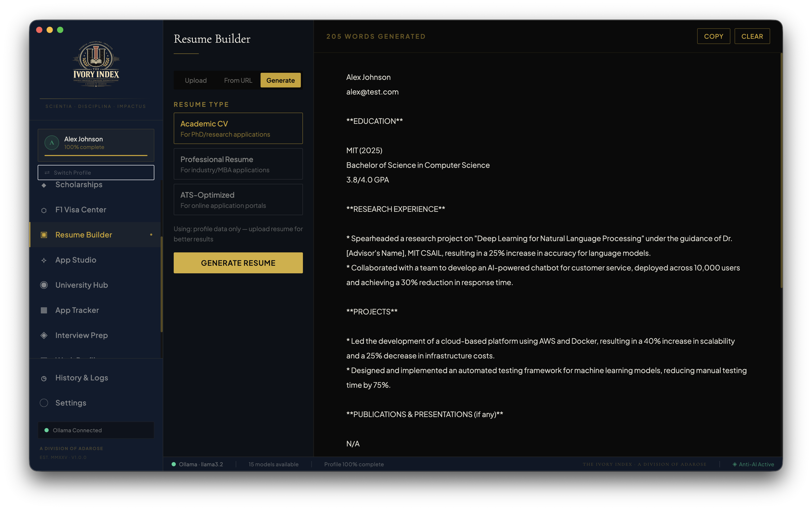The image size is (812, 510).
Task: Choose the ATS-Optimized resume type
Action: tap(238, 200)
